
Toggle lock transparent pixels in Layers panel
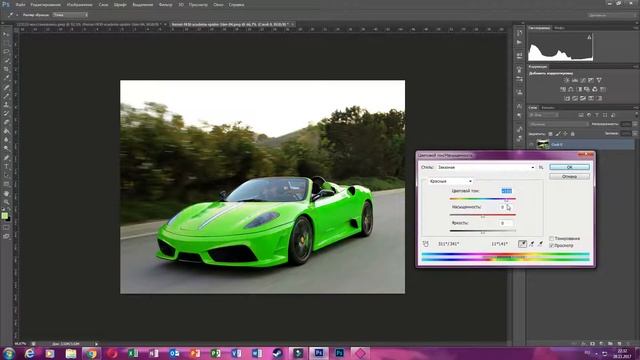tap(550, 134)
